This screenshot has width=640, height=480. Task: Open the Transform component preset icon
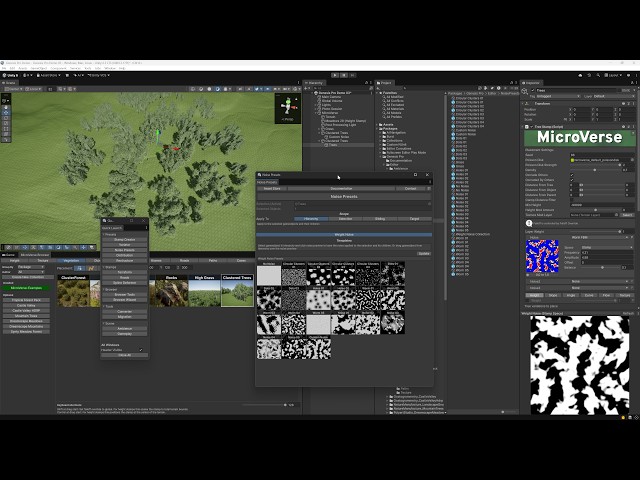pos(628,104)
